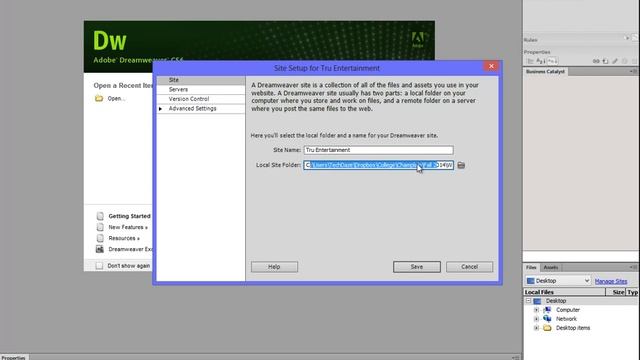Expand Advanced Settings in Site Setup
640x360 pixels.
pos(160,109)
